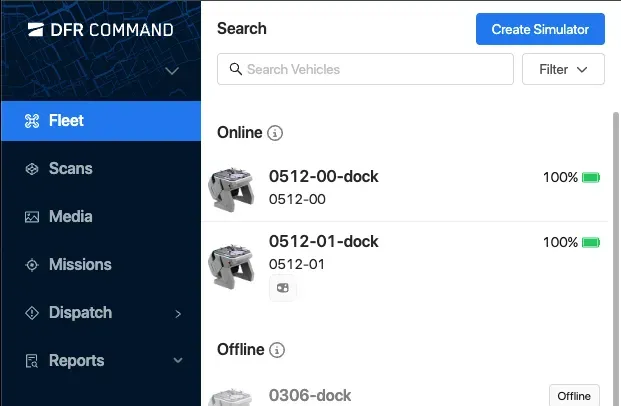Click the Media image icon
621x406 pixels.
coord(31,217)
